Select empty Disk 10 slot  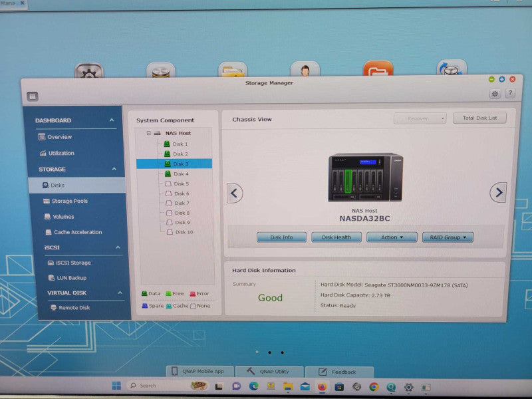click(x=180, y=232)
